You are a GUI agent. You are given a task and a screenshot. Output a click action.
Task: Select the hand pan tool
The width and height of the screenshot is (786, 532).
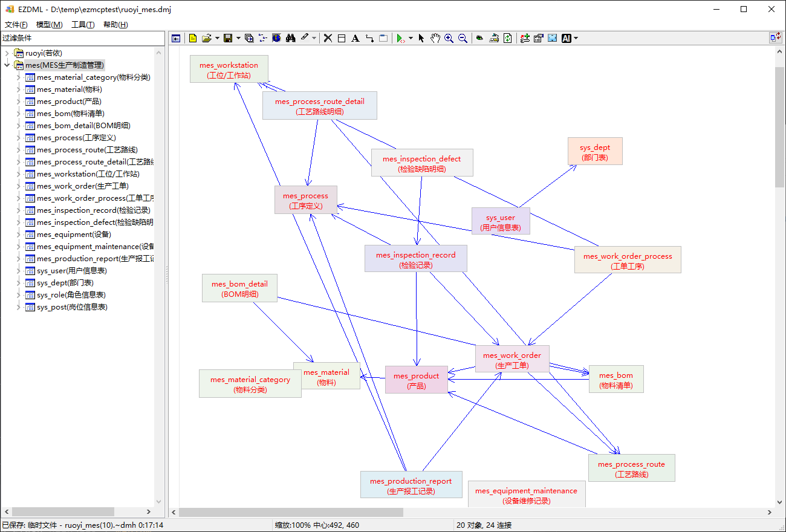(435, 38)
